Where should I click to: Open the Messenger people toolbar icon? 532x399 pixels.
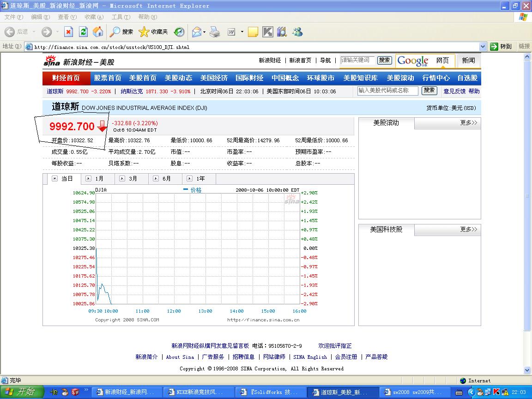click(x=297, y=32)
